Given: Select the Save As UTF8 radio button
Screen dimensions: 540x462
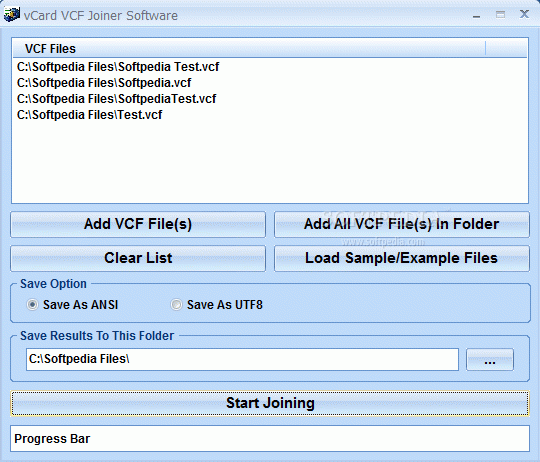Looking at the screenshot, I should [x=176, y=305].
